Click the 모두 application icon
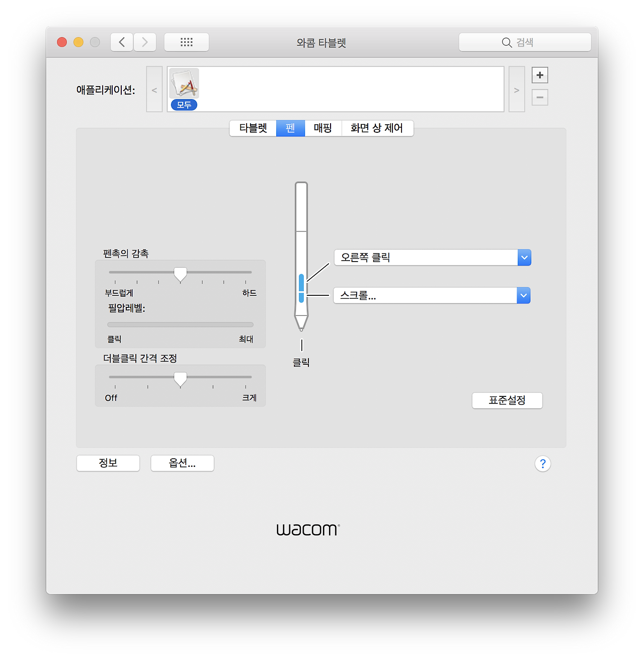 tap(184, 86)
